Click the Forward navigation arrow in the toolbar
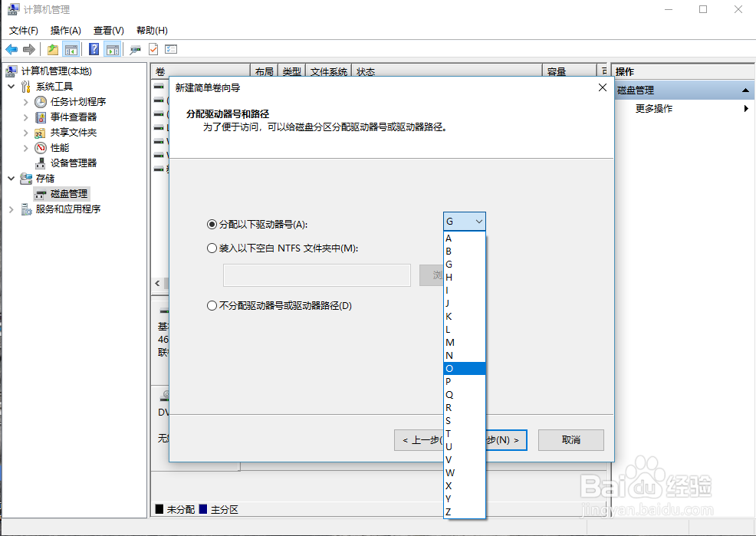Viewport: 756px width, 536px height. pos(29,48)
